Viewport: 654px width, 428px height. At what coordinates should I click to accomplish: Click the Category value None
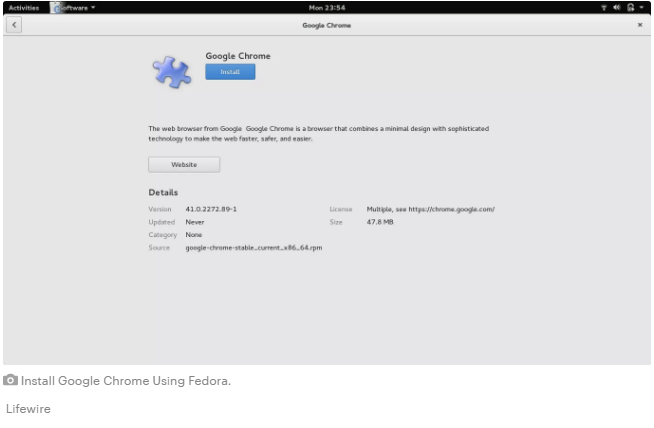pyautogui.click(x=194, y=235)
